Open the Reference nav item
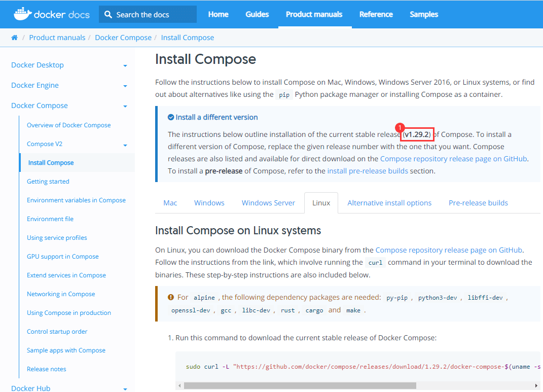543x392 pixels. click(376, 14)
